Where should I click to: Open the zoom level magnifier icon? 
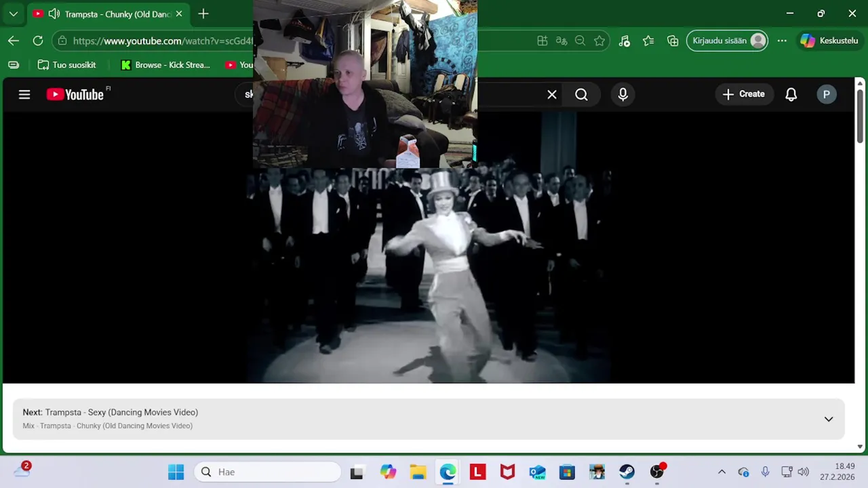tap(580, 41)
